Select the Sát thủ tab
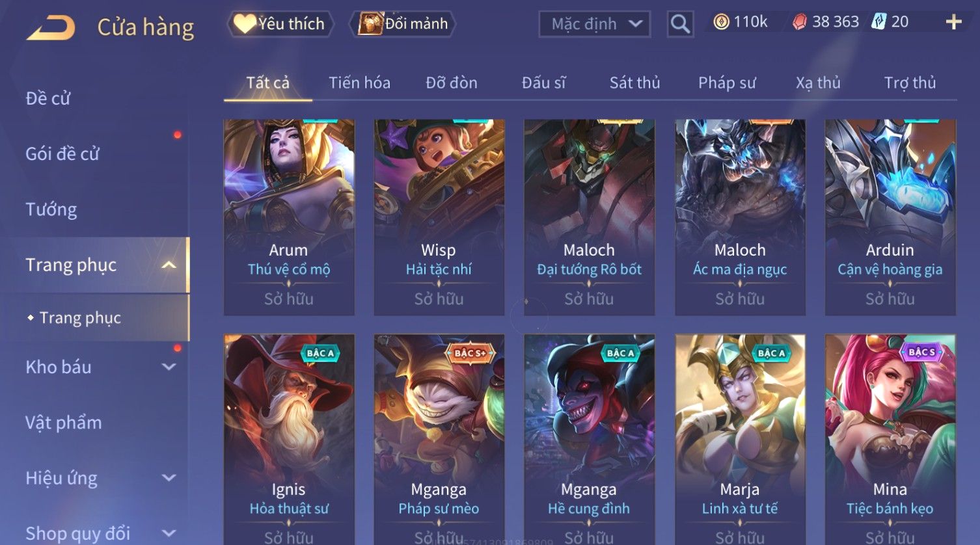Image resolution: width=980 pixels, height=545 pixels. coord(634,83)
